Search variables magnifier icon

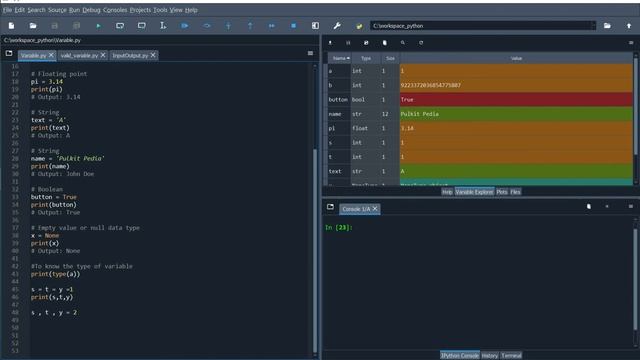tap(403, 42)
